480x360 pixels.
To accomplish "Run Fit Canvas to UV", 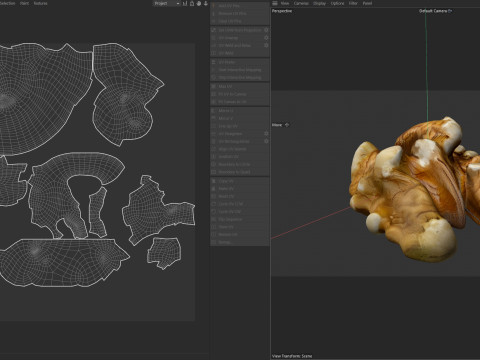I will 240,102.
